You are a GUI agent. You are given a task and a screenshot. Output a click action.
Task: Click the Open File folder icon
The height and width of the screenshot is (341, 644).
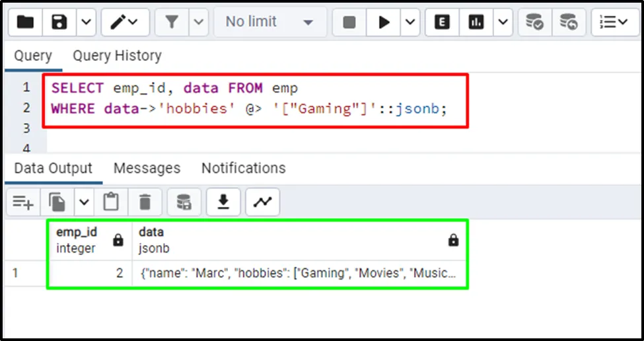(x=26, y=22)
